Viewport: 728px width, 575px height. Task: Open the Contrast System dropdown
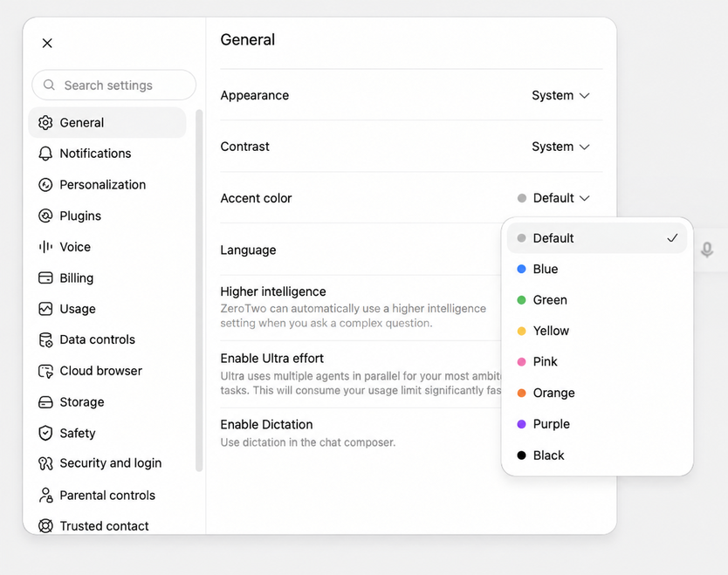coord(560,147)
